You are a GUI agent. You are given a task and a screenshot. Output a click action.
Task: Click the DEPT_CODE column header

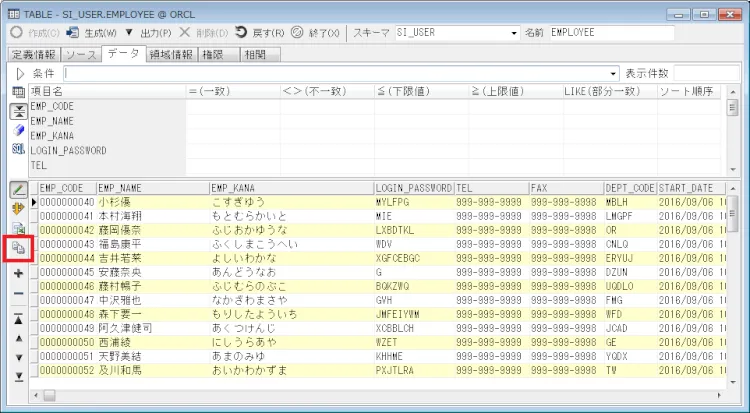tap(630, 188)
